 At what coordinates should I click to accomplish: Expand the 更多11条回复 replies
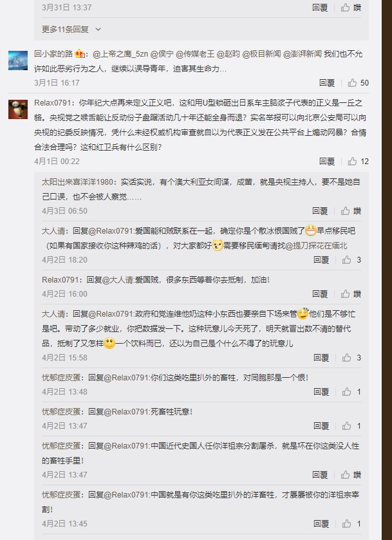tap(71, 29)
